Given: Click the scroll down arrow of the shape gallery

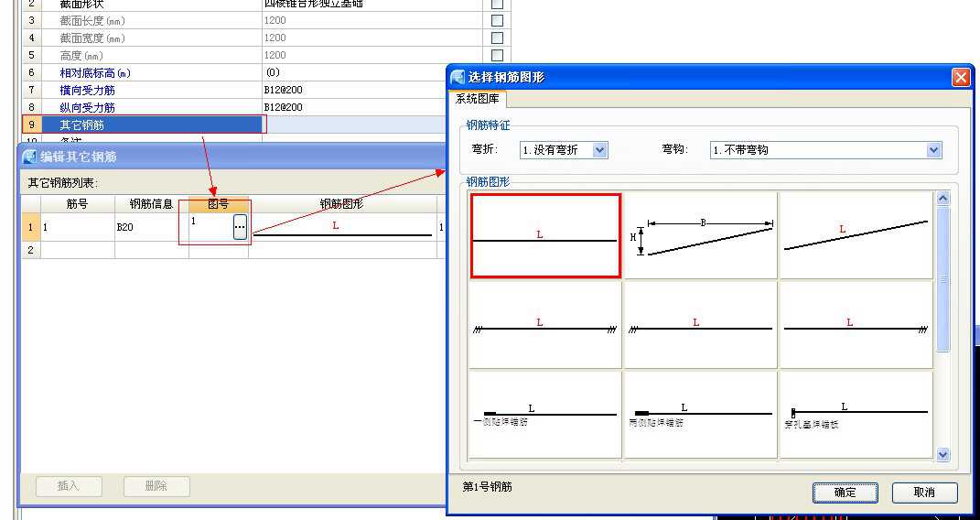Looking at the screenshot, I should [942, 454].
